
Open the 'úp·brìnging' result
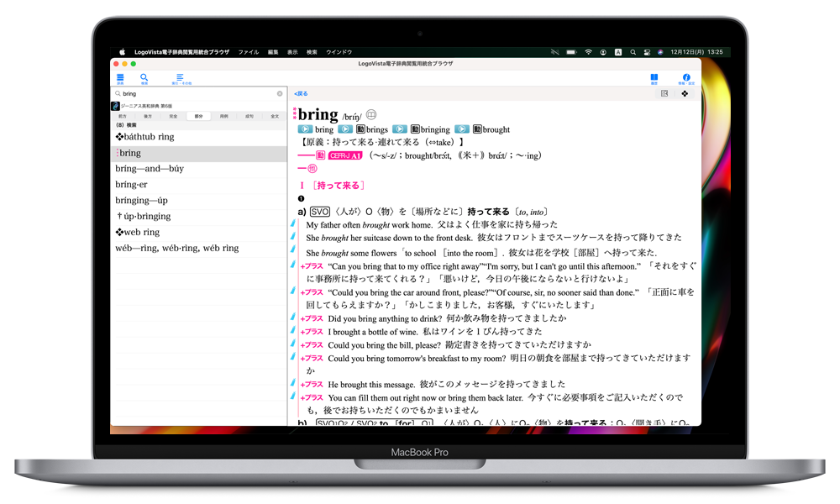pos(198,217)
